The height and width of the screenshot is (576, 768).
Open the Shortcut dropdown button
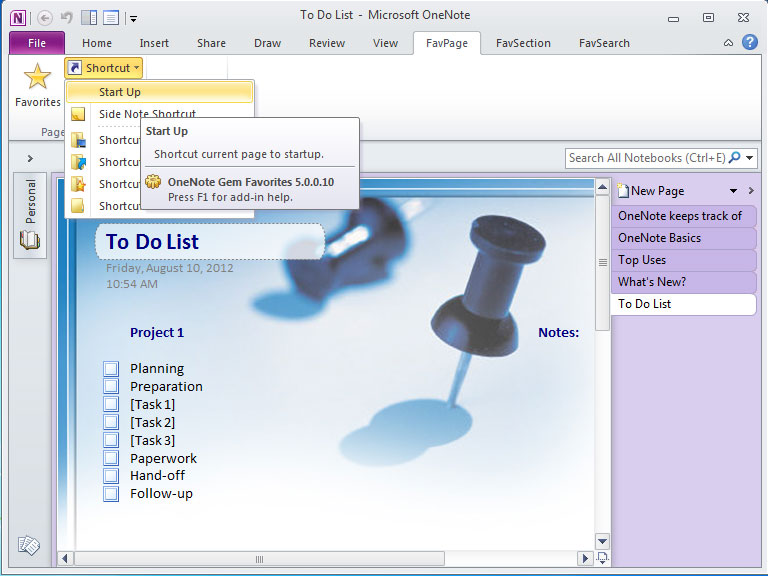[104, 68]
